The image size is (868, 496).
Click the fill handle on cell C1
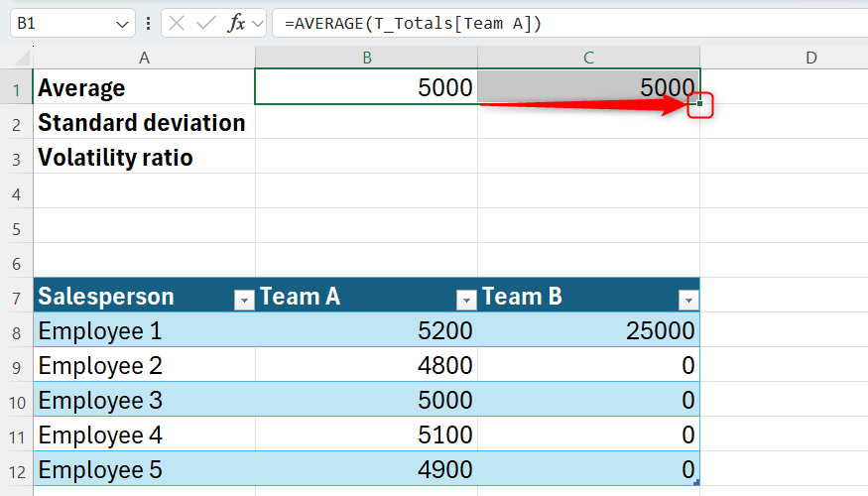click(700, 104)
